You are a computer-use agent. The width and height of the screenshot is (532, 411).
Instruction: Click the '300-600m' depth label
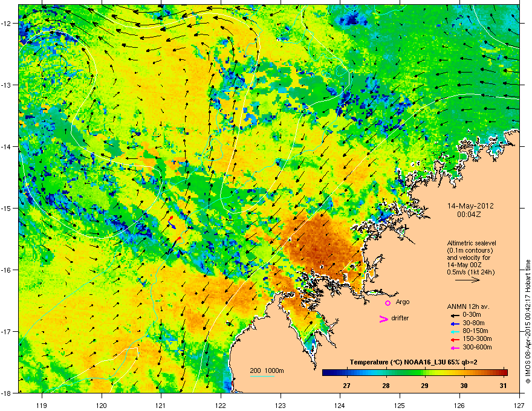[x=477, y=347]
